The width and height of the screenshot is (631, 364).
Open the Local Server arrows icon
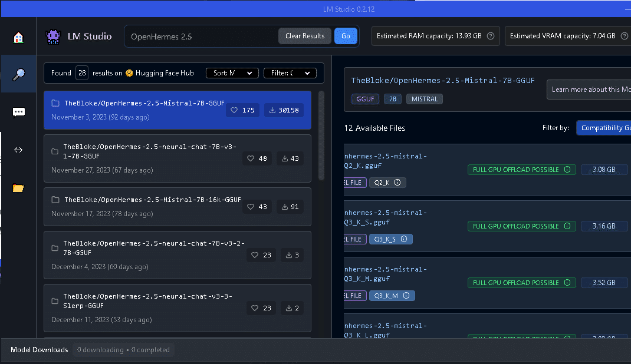[x=18, y=150]
